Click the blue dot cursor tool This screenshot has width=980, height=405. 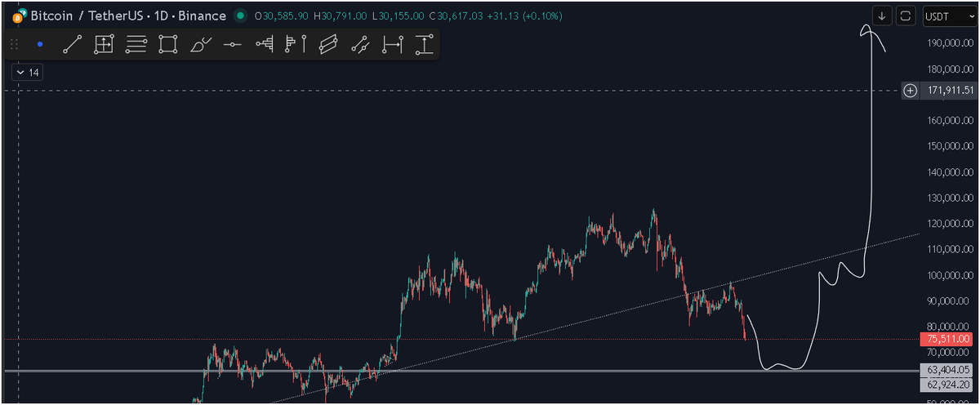[x=39, y=45]
